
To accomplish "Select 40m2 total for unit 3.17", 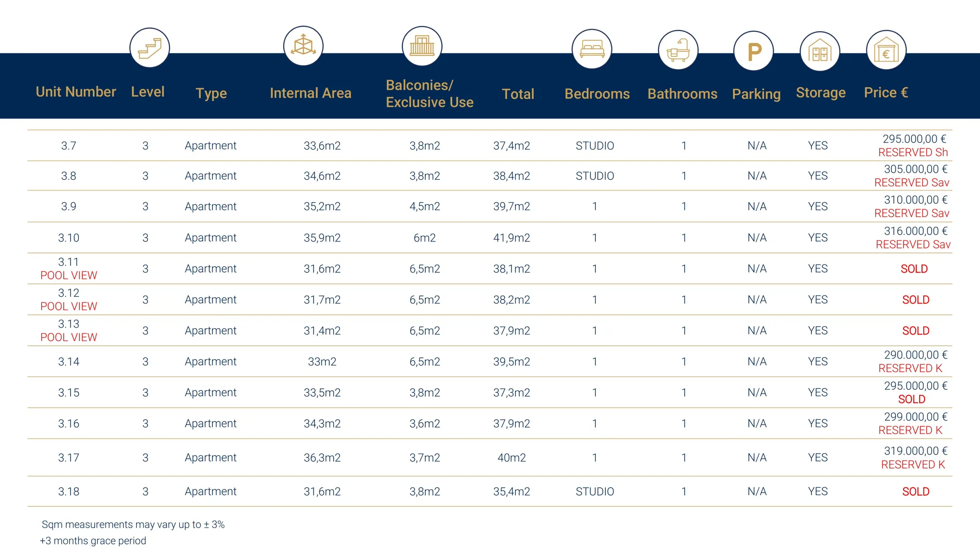I will click(512, 458).
